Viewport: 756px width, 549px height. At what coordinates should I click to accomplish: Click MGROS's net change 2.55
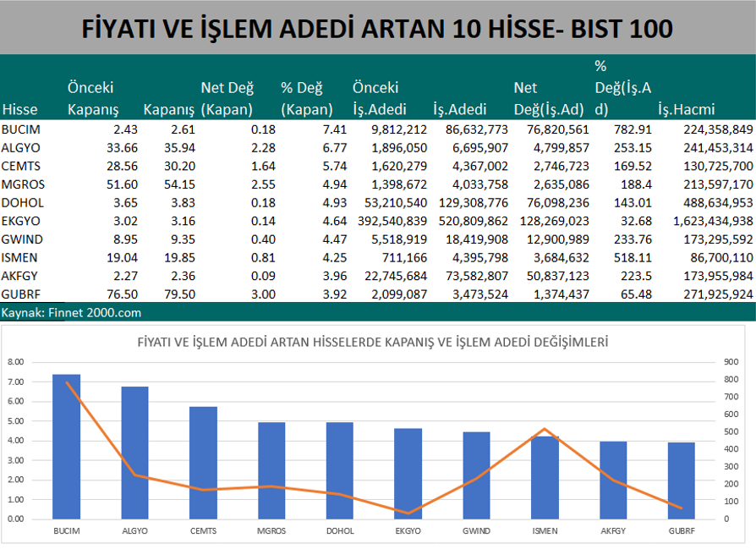263,184
